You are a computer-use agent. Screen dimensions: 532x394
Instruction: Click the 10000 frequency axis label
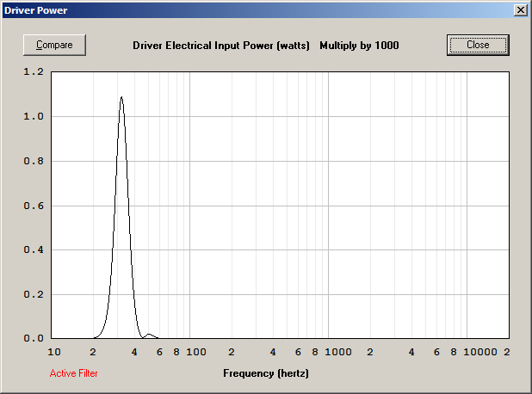click(x=480, y=352)
